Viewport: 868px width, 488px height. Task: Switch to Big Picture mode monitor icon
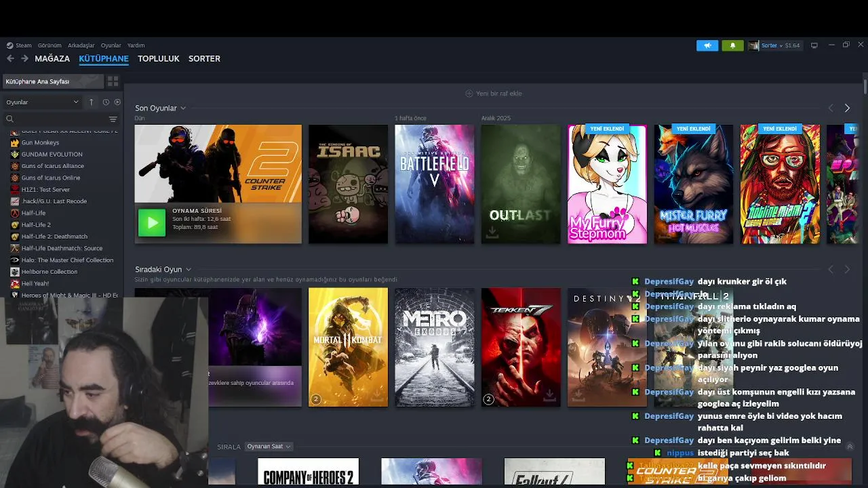[x=814, y=45]
